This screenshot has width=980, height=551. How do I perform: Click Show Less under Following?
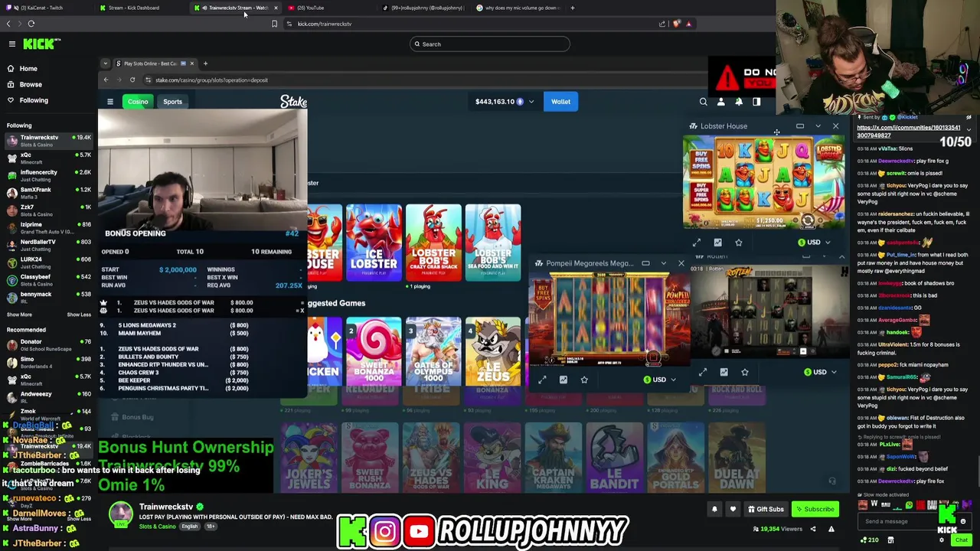(x=79, y=315)
